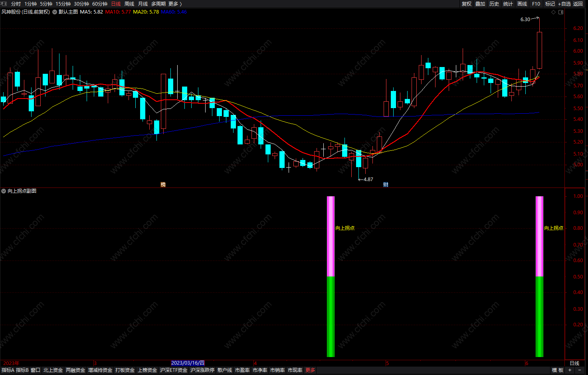Click the 6.30 high price annotation
588x375 pixels.
point(525,20)
